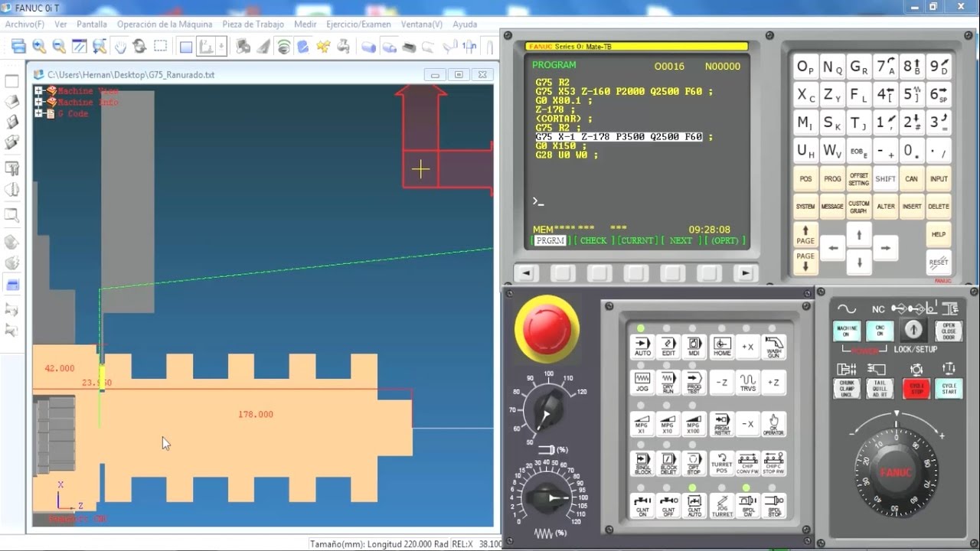Image resolution: width=980 pixels, height=551 pixels.
Task: Click the OK OPERATOR key
Action: click(773, 424)
